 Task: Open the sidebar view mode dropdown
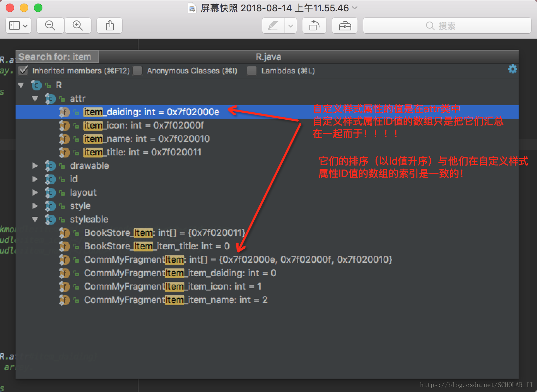[x=19, y=26]
